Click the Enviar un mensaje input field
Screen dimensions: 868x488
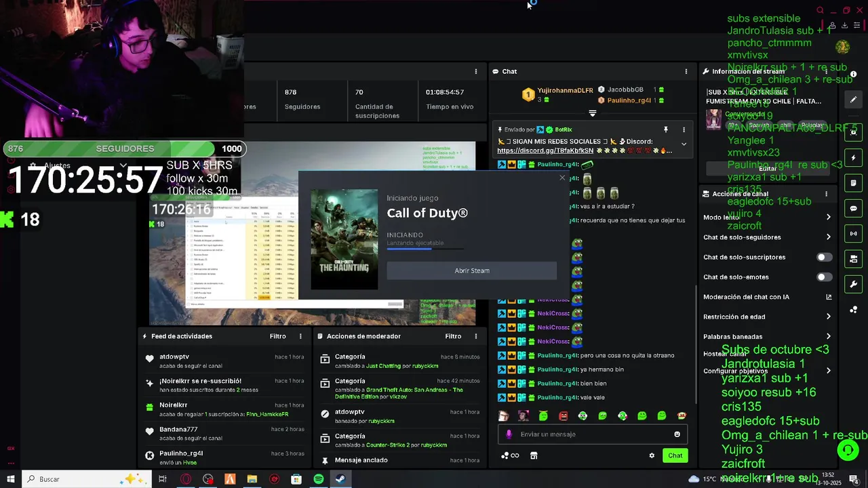click(593, 434)
